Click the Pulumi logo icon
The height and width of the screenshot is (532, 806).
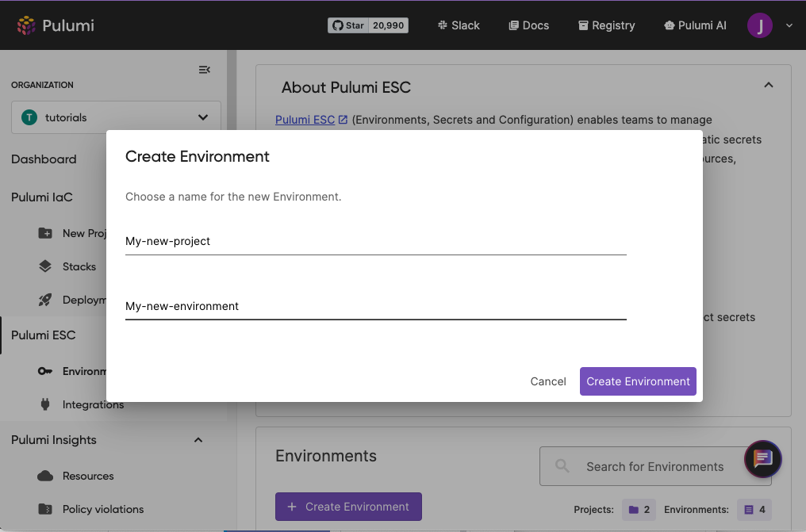click(26, 25)
